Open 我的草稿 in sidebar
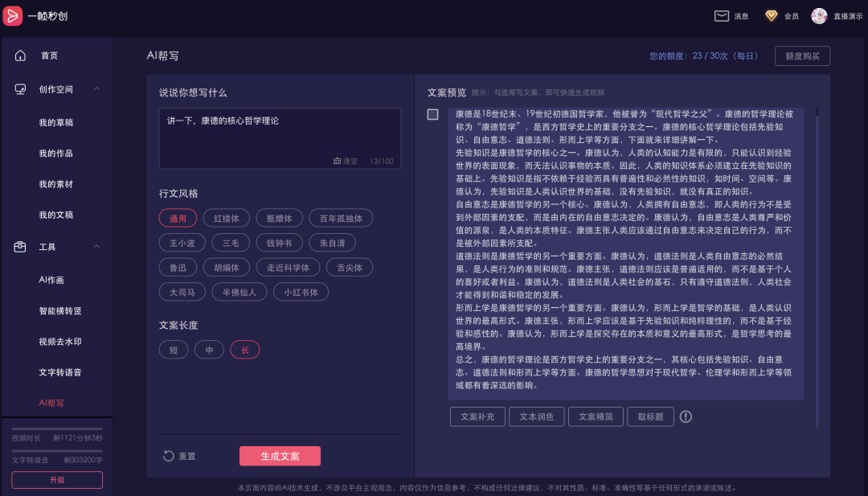Image resolution: width=868 pixels, height=496 pixels. coord(57,122)
